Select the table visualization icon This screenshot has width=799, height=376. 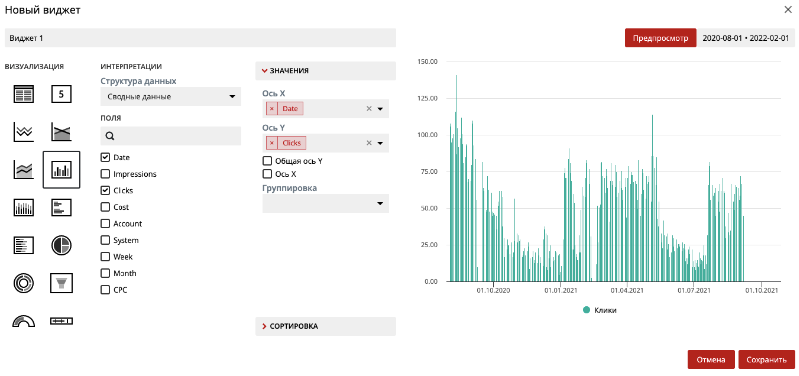(23, 94)
